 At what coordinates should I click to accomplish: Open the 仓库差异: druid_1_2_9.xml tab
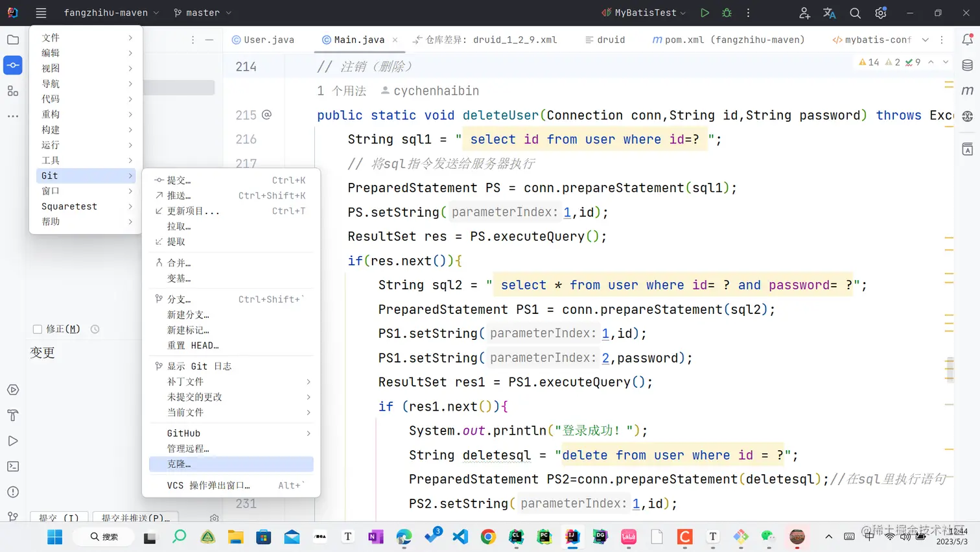click(x=485, y=40)
